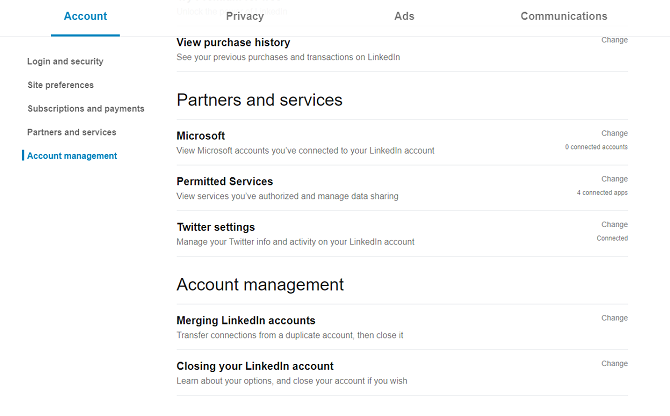The image size is (670, 416).
Task: Click Change for Closing your LinkedIn account
Action: pos(614,364)
